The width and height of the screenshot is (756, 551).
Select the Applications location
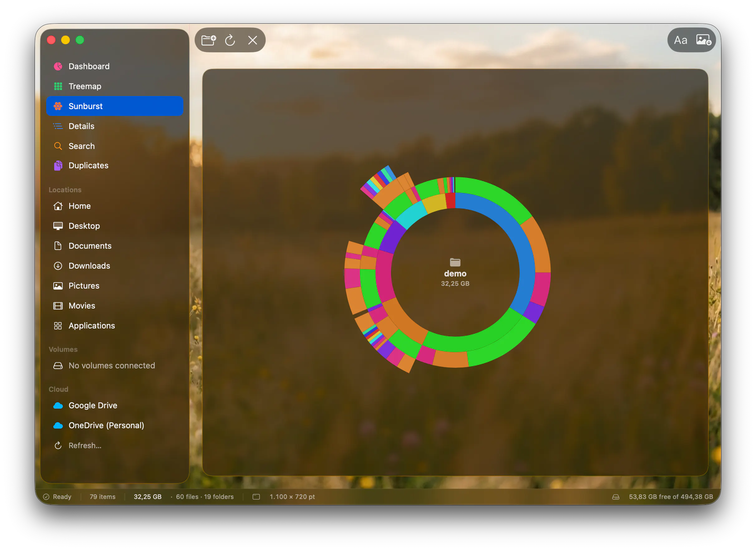[x=114, y=326]
